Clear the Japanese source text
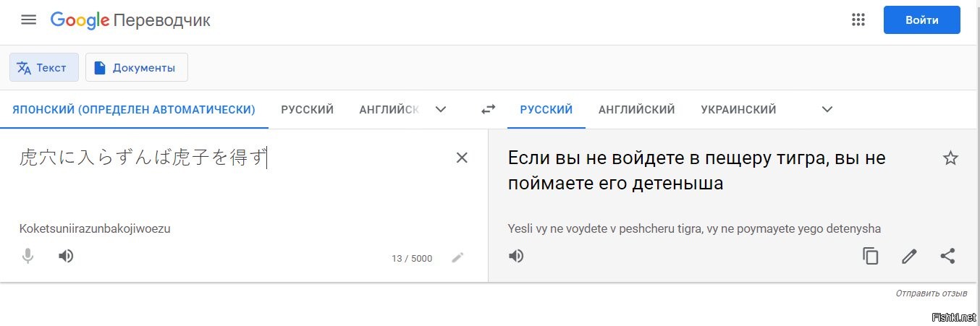 462,158
